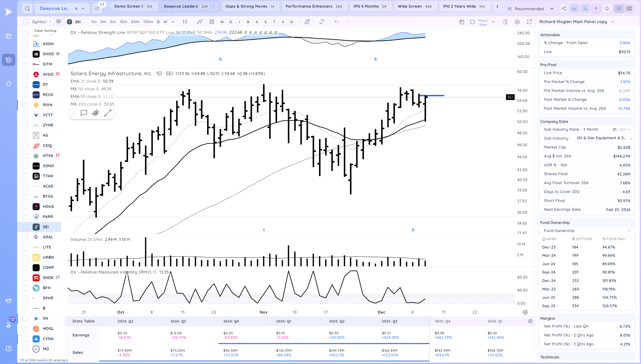Viewport: 641px width, 364px height.
Task: Tick the select-all Symbol checkbox
Action: pyautogui.click(x=25, y=22)
